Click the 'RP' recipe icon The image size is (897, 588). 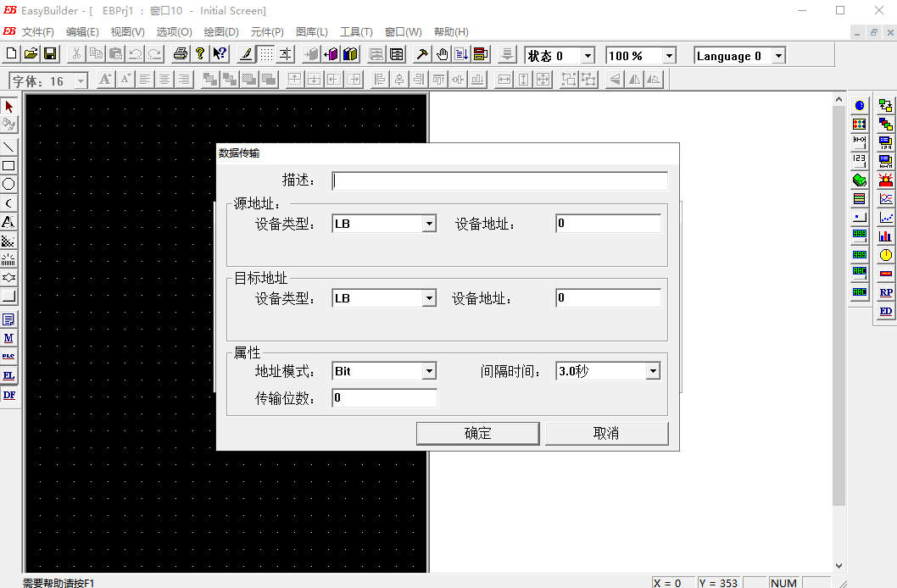[x=886, y=292]
